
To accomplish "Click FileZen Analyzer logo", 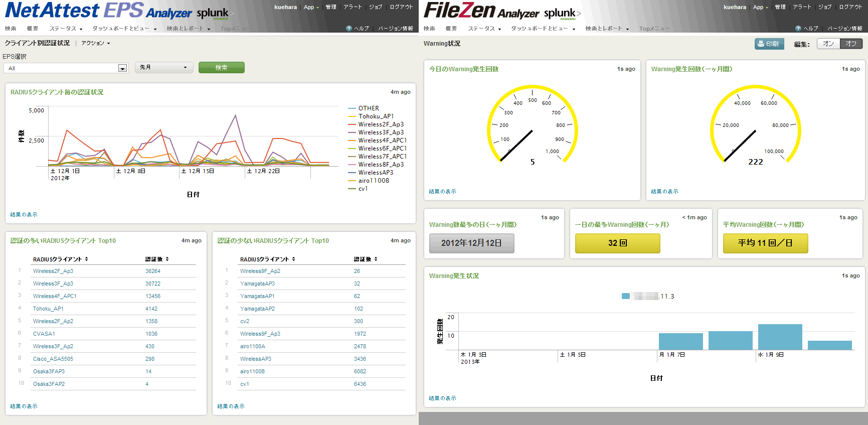I will pos(481,11).
